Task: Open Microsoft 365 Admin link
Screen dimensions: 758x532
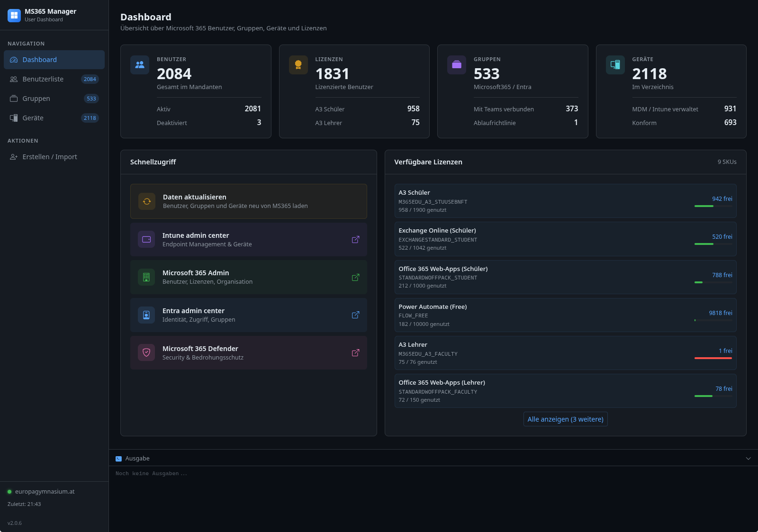Action: point(249,277)
